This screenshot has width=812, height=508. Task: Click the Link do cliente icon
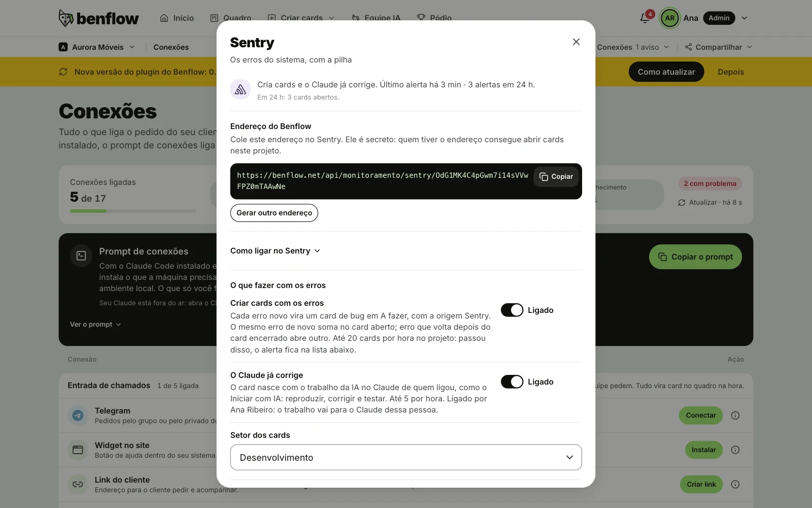78,484
